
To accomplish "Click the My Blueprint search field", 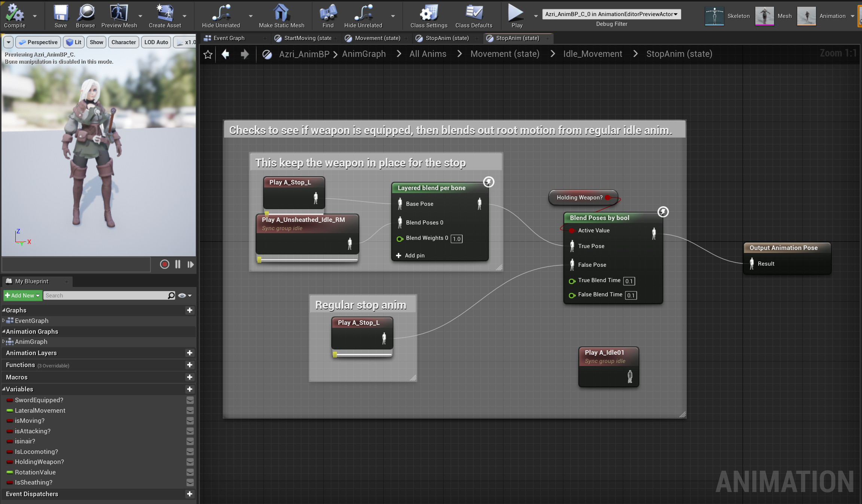I will coord(109,295).
